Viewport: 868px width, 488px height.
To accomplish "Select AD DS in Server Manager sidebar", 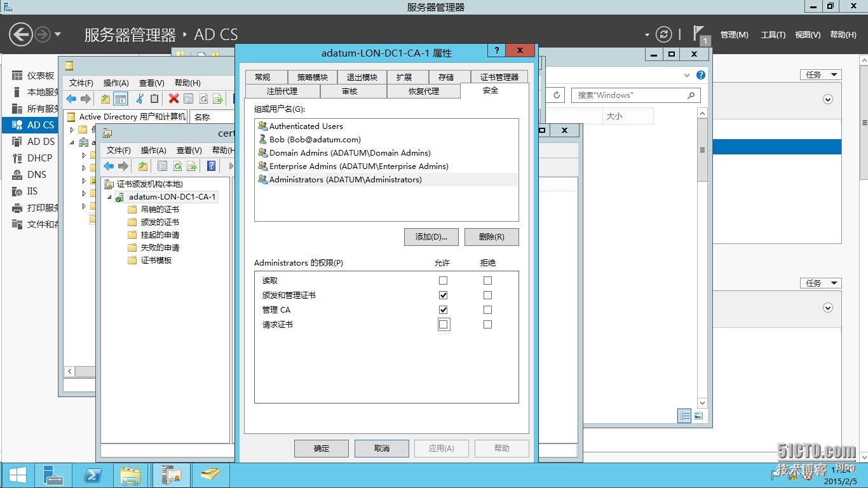I will pos(30,141).
